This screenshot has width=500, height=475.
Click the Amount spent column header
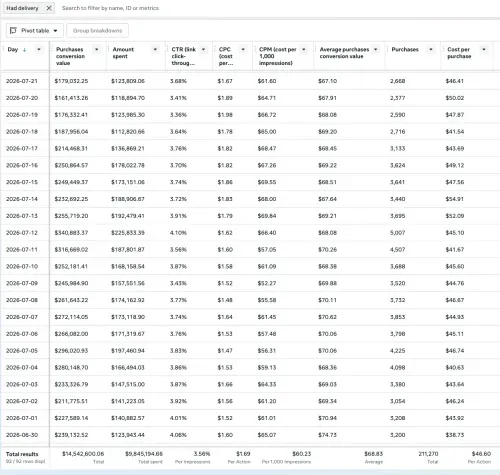click(123, 53)
